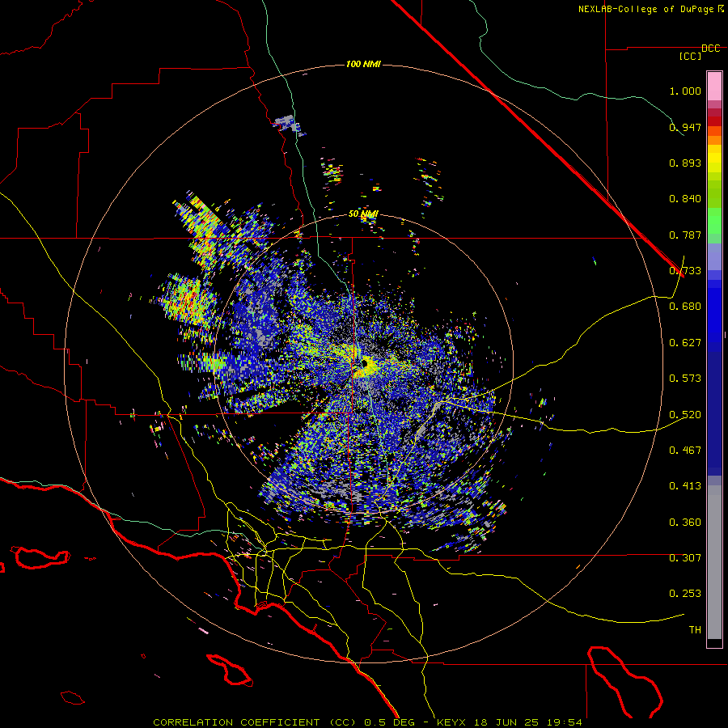
Task: Select the 0.680 scale value
Action: pos(685,307)
